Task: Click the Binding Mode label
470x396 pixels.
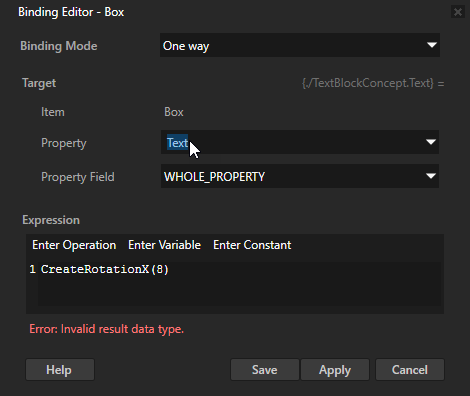Action: click(x=59, y=46)
